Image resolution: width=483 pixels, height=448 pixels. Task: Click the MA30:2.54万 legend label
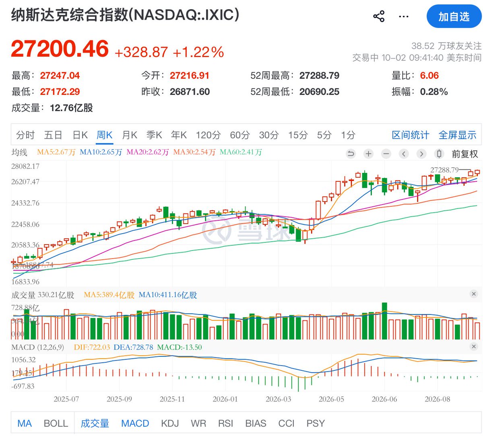(x=194, y=152)
